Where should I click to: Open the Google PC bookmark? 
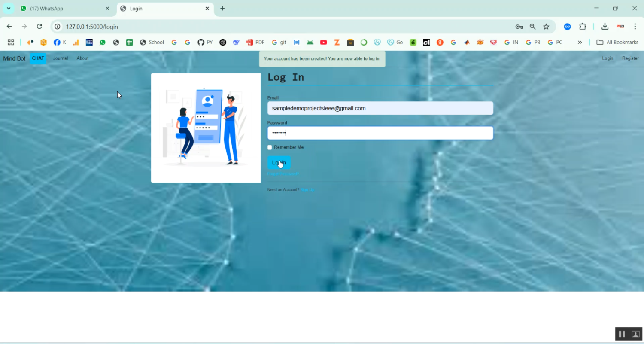point(555,42)
